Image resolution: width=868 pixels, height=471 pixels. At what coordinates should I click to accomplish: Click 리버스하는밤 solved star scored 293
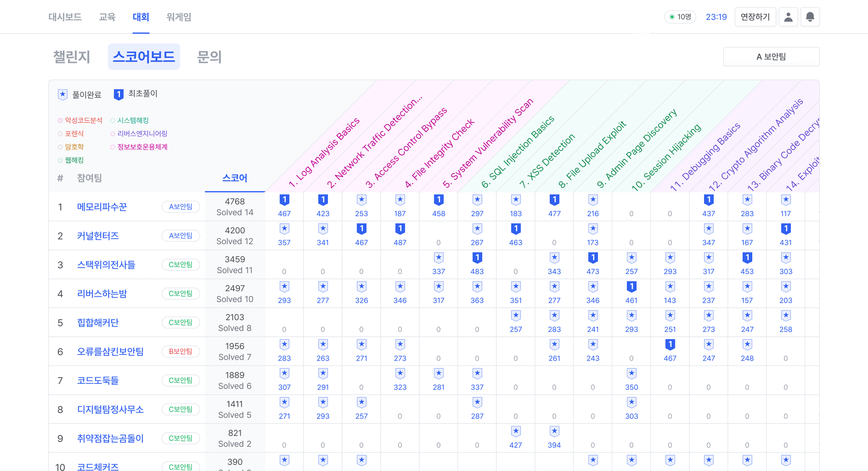tap(284, 287)
